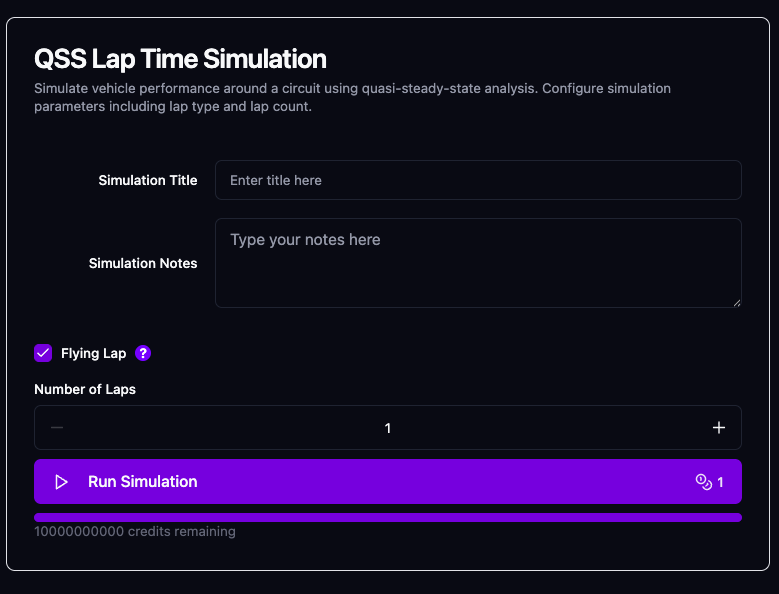Click the resize handle of notes textarea
Screen dimensions: 779x594
[736, 302]
